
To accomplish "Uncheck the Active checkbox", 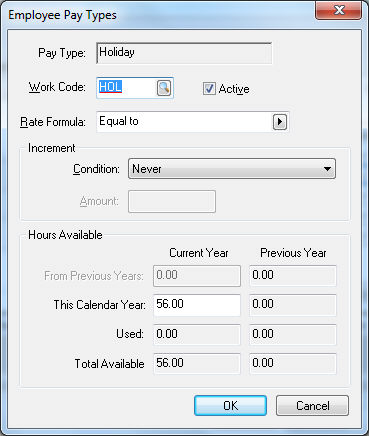I will point(209,89).
